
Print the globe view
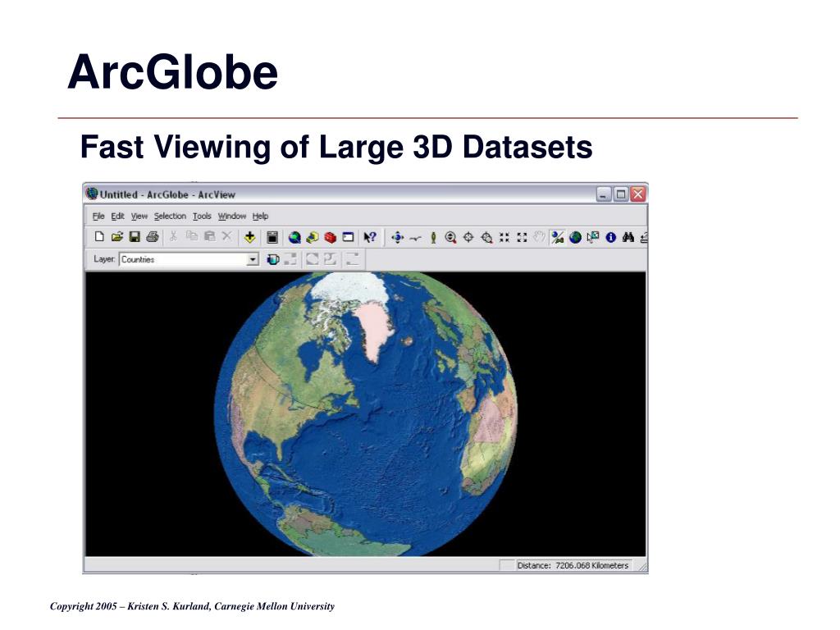153,237
